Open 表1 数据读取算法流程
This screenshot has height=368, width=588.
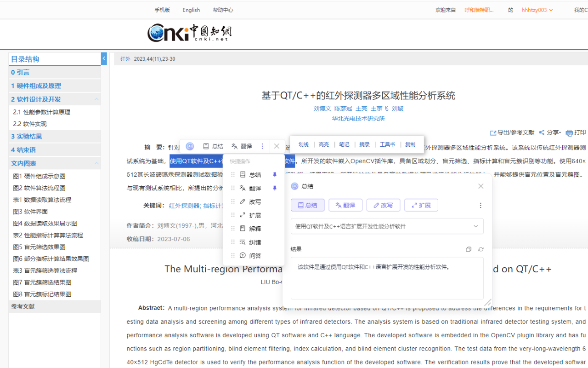42,200
